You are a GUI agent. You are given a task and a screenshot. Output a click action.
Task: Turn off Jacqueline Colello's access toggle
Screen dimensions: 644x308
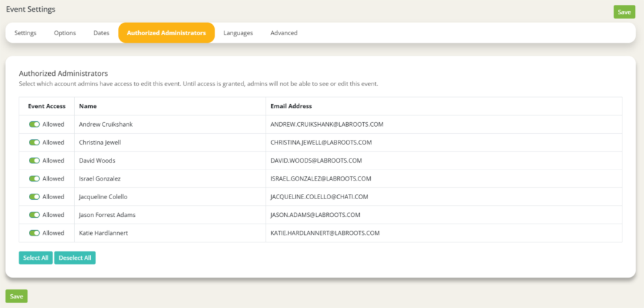[34, 197]
